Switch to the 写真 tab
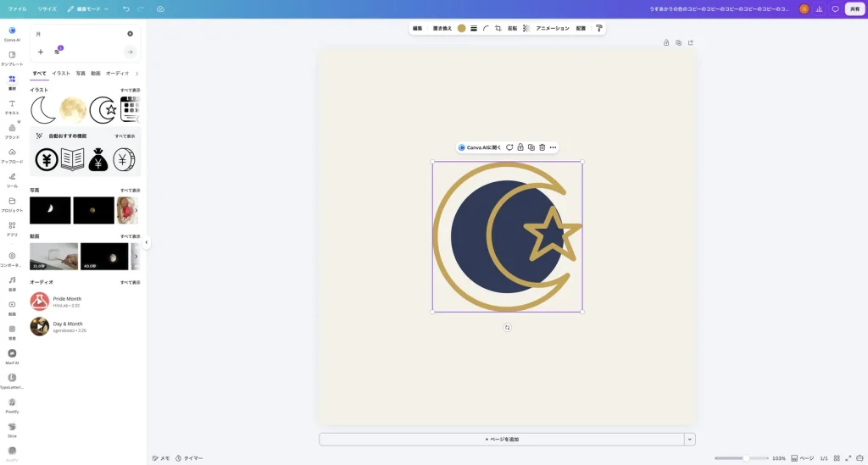 (x=81, y=74)
